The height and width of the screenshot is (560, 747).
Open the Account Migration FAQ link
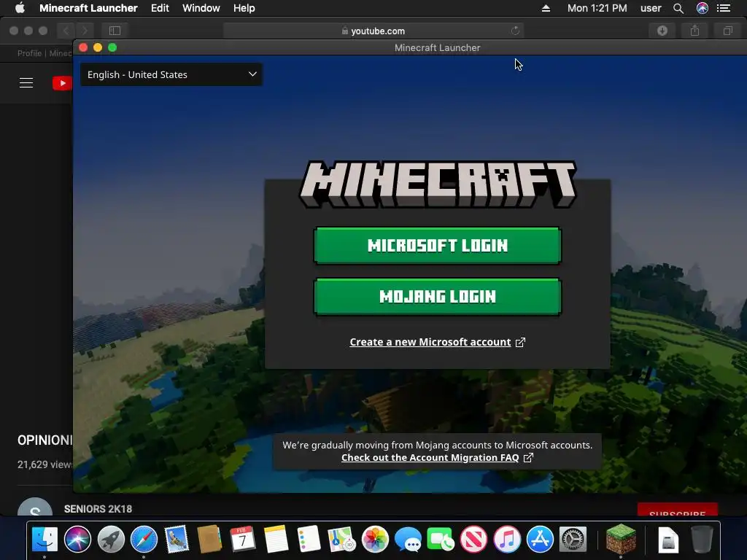tap(438, 458)
